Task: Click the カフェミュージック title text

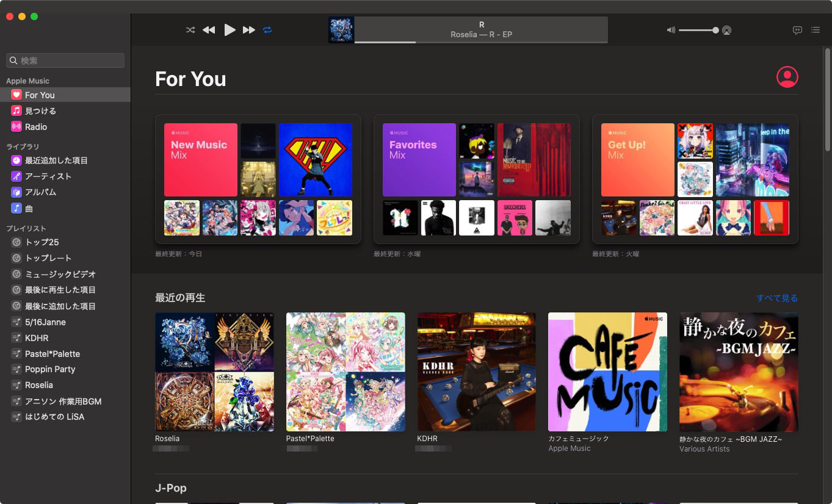Action: click(x=579, y=439)
